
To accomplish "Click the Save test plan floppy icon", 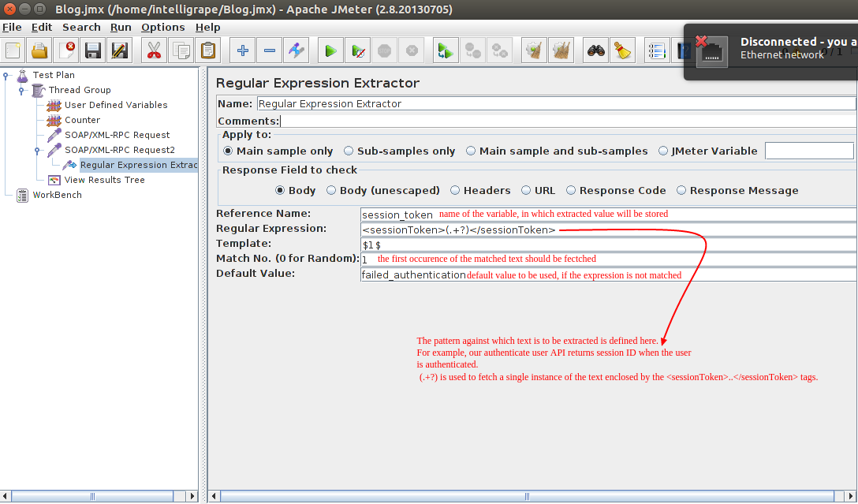I will [x=93, y=51].
